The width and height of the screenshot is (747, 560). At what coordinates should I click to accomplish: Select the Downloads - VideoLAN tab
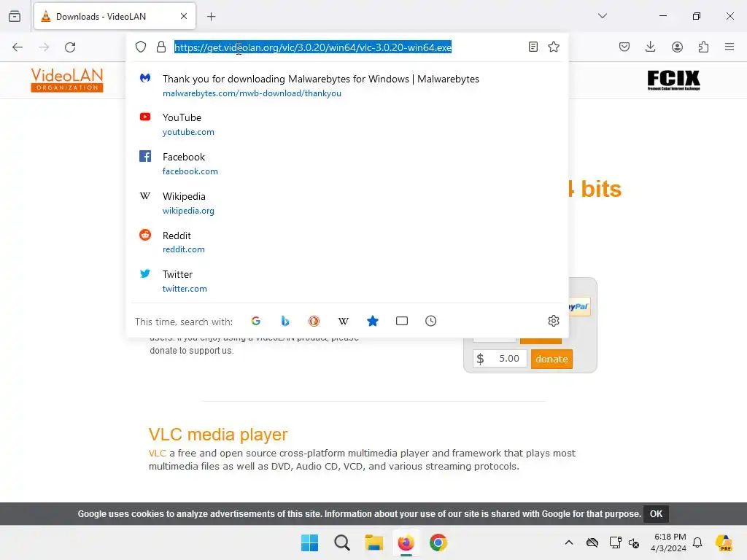click(x=115, y=16)
